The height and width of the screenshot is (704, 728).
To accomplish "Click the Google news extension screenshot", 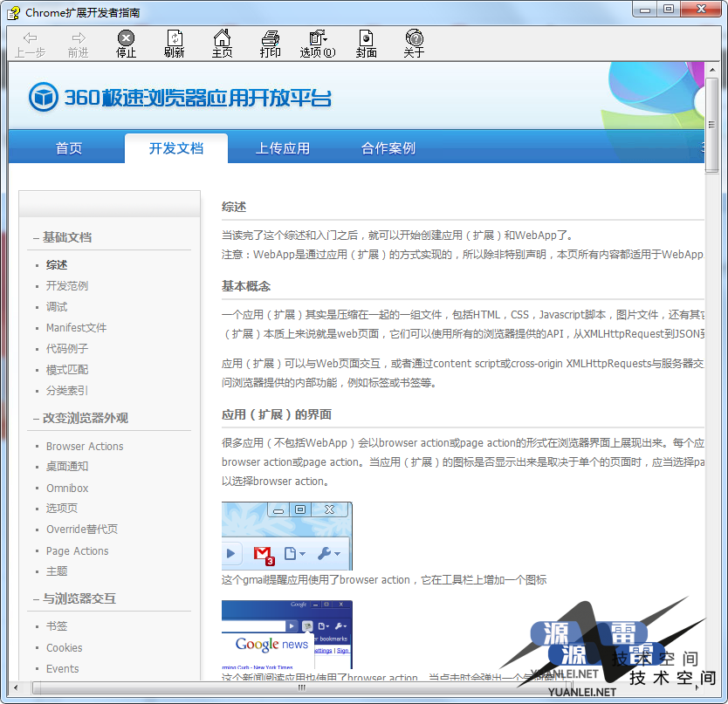I will [x=287, y=634].
